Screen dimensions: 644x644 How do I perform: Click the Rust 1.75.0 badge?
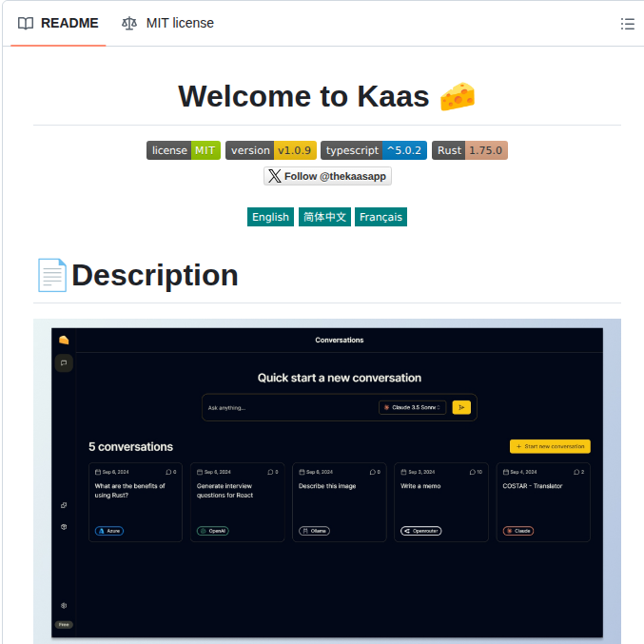click(x=469, y=150)
